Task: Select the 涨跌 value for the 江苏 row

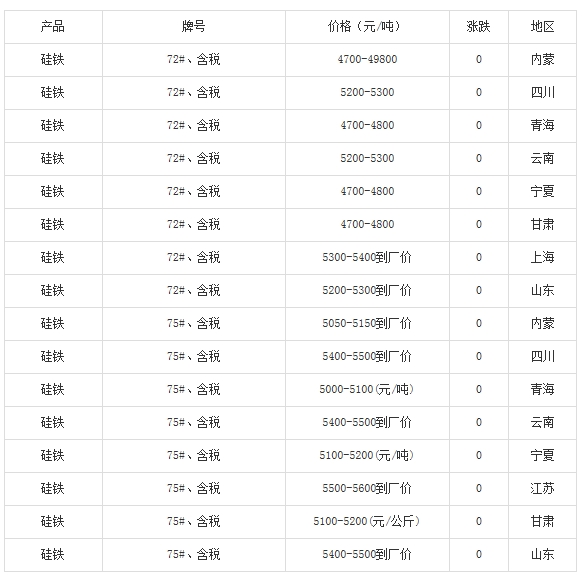Action: [479, 488]
